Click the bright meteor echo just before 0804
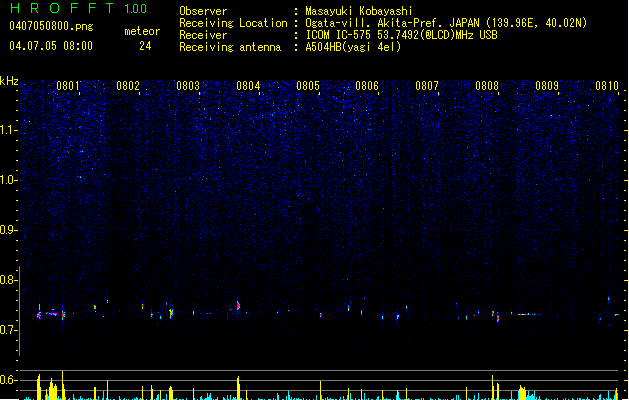629x400 pixels. click(238, 306)
